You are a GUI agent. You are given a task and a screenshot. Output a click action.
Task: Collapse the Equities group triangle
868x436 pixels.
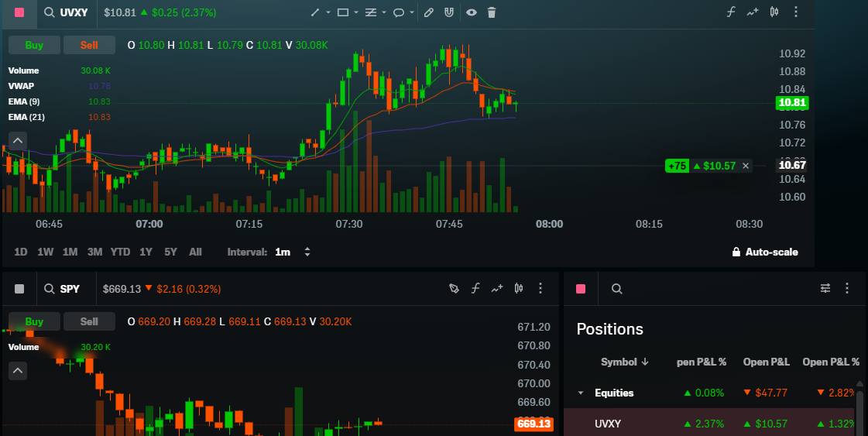[x=581, y=393]
